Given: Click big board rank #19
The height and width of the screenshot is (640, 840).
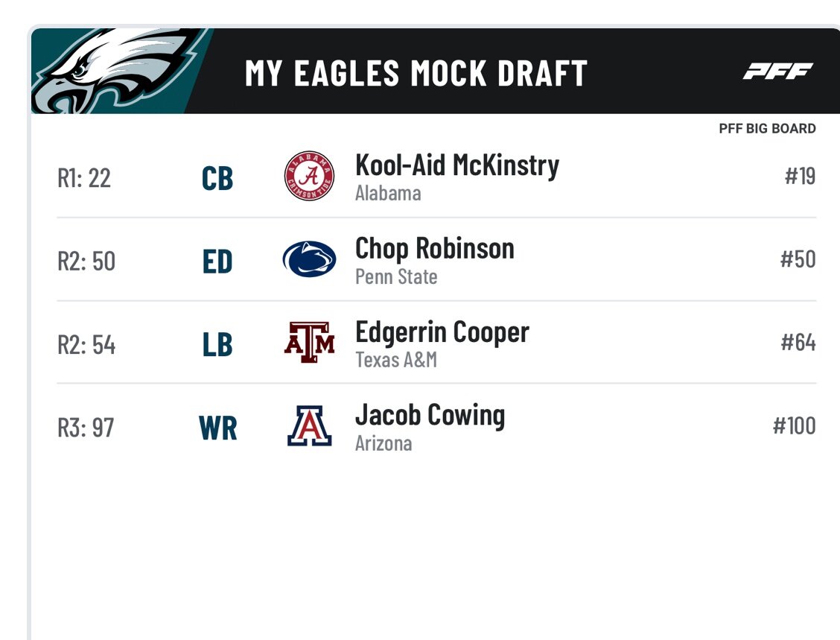Looking at the screenshot, I should (x=800, y=177).
